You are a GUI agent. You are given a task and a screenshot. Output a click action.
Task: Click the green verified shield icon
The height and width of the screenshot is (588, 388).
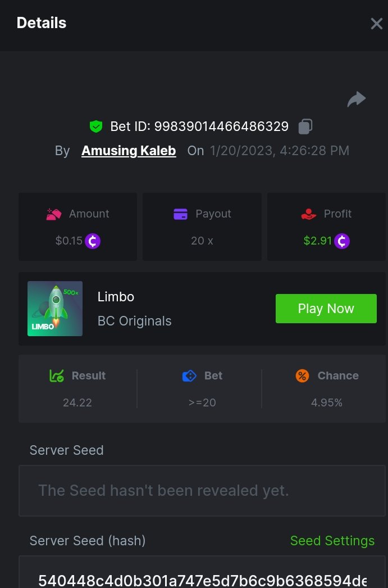[x=96, y=126]
